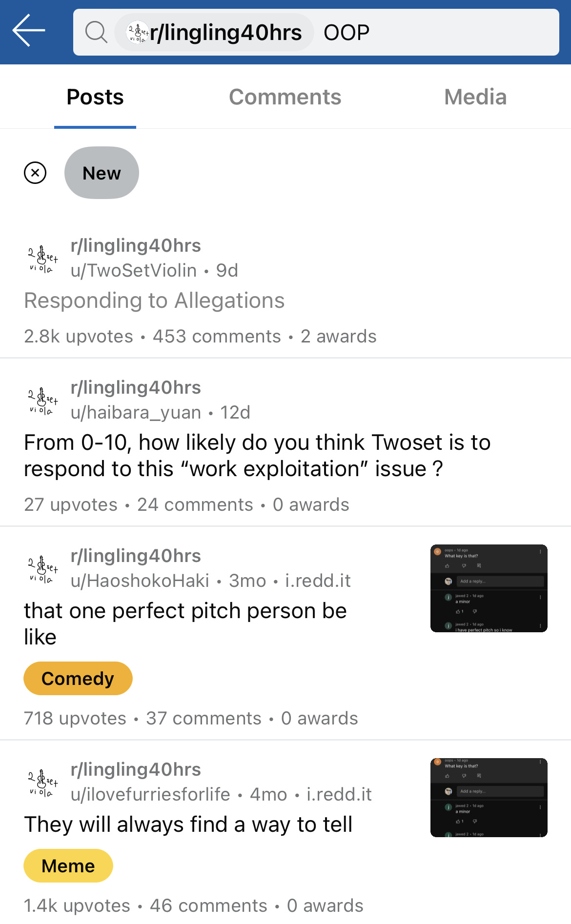Open u/TwoSetViolin post's subreddit avatar
The width and height of the screenshot is (571, 924).
[x=42, y=259]
